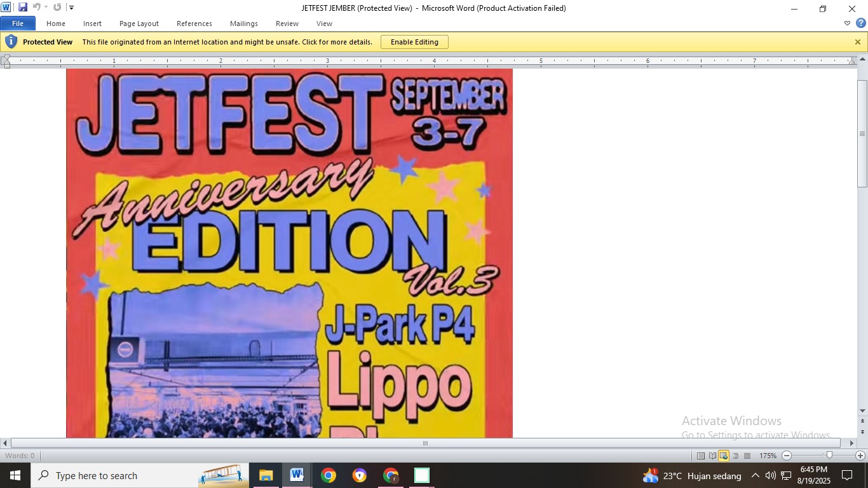Open the Page Layout tab

(139, 24)
